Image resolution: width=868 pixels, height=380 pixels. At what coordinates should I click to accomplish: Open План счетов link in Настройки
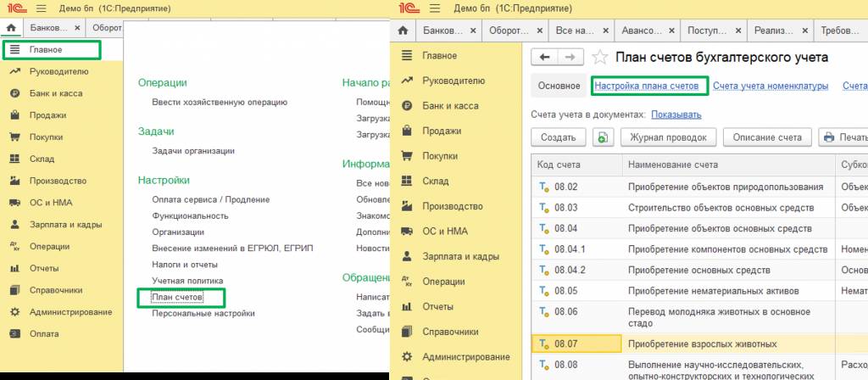point(178,298)
